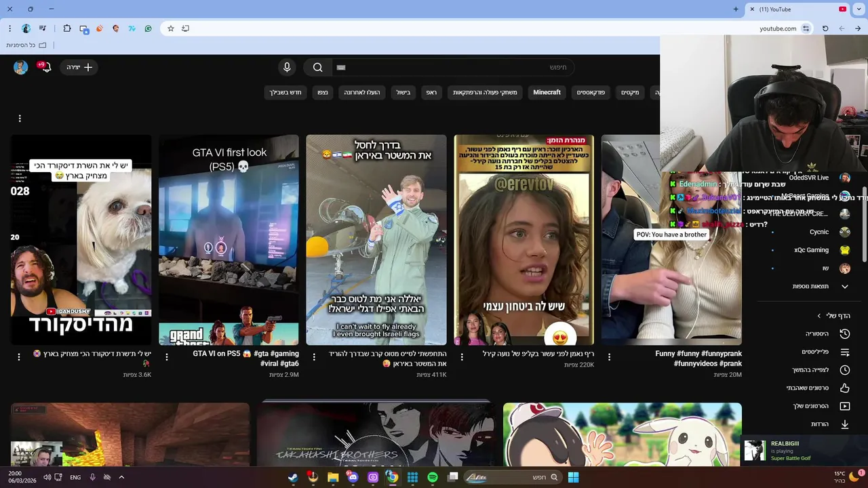Open Windows Start menu
Viewport: 868px width, 488px height.
pos(573,477)
